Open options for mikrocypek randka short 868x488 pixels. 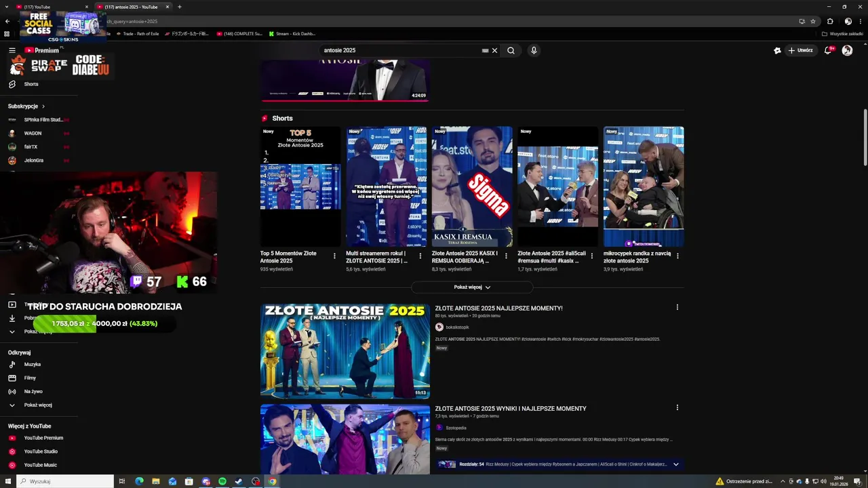[x=677, y=256]
